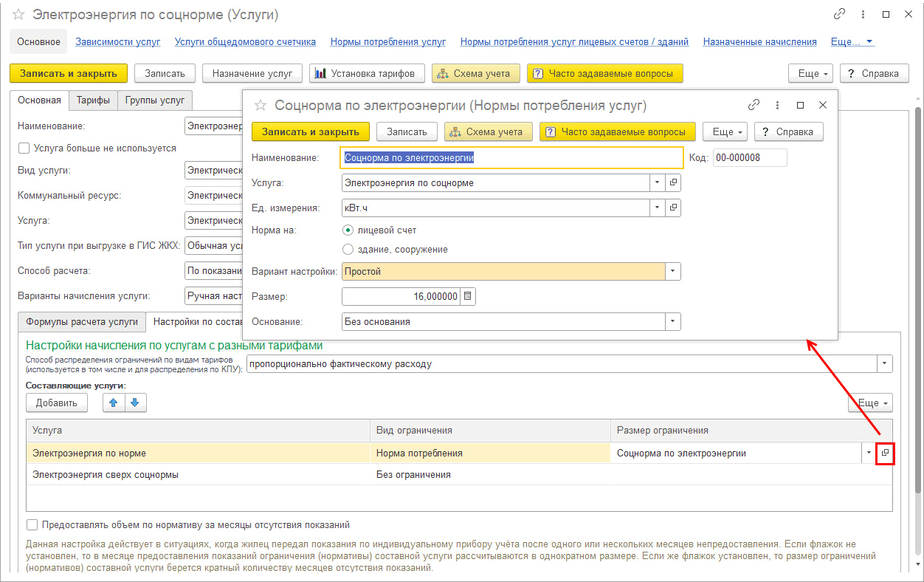The image size is (924, 582).
Task: Expand Услуга dropdown in Соцнорма dialog
Action: [x=658, y=182]
